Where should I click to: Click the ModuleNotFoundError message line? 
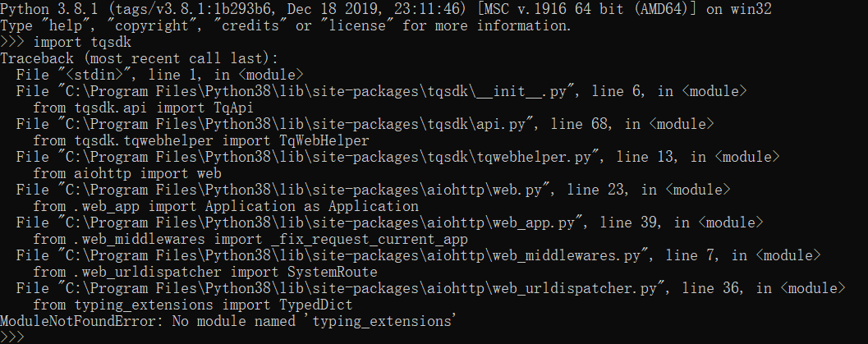tap(228, 321)
